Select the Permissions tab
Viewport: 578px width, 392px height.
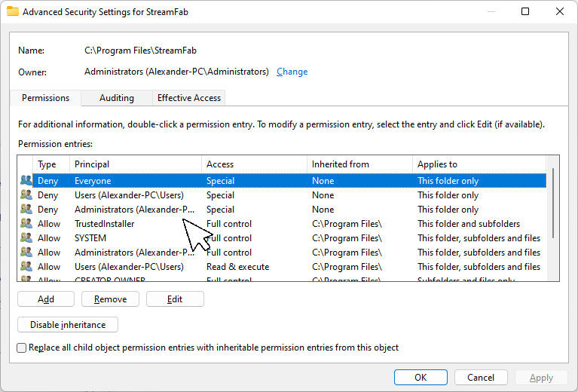pos(45,98)
